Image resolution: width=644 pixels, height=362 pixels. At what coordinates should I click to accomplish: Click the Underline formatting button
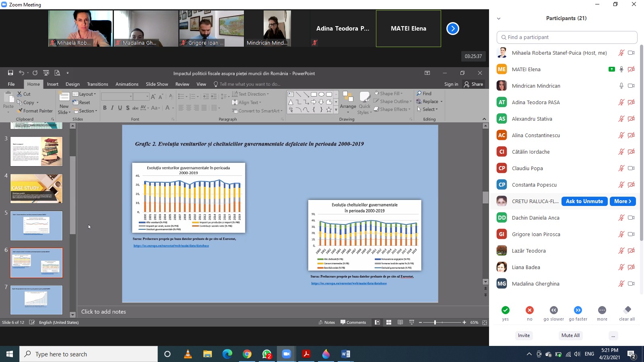coord(120,108)
